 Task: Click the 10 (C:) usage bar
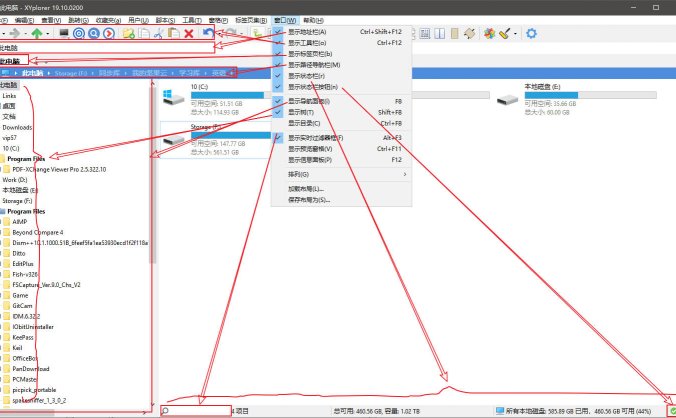point(231,95)
